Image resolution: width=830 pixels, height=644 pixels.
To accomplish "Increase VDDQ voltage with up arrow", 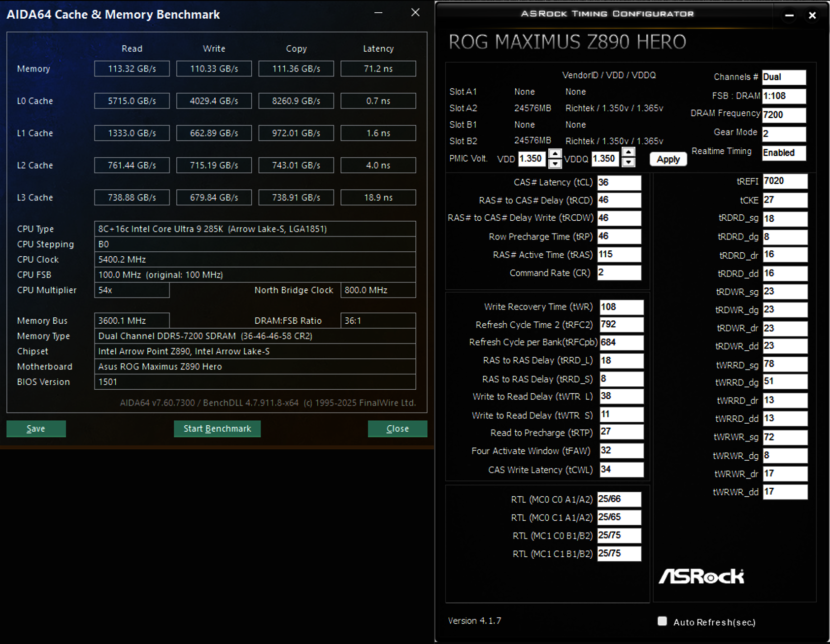I will point(629,152).
